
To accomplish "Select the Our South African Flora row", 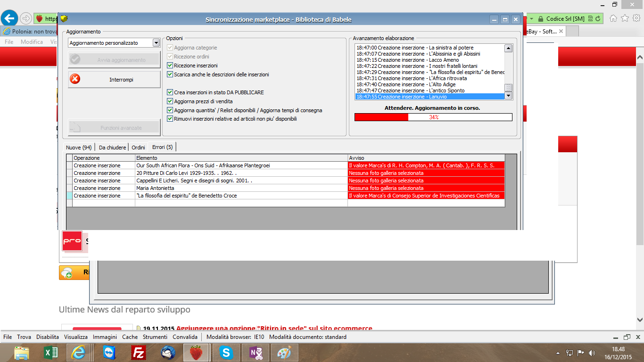I will coord(285,165).
